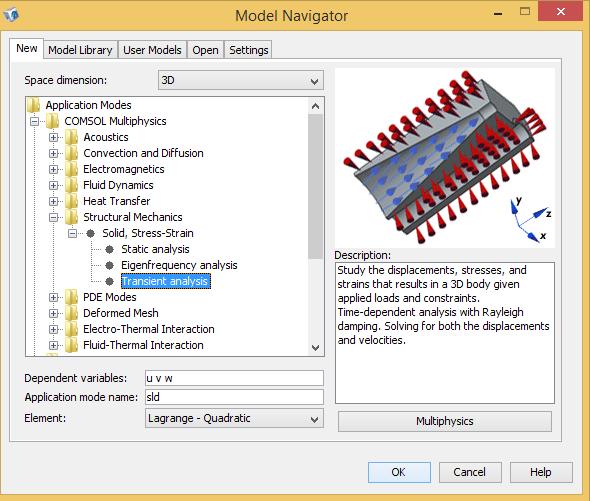Collapse the Structural Mechanics node
Screen dimensions: 590x501
[53, 217]
